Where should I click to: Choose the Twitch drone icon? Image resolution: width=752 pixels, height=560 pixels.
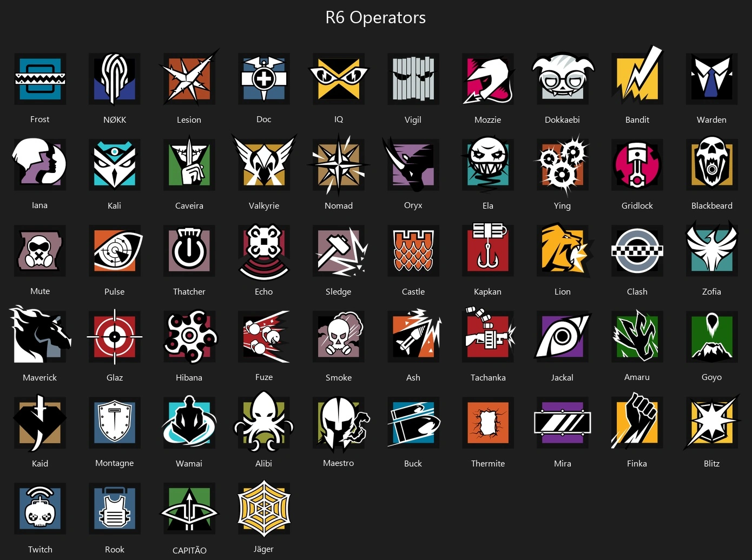40,508
